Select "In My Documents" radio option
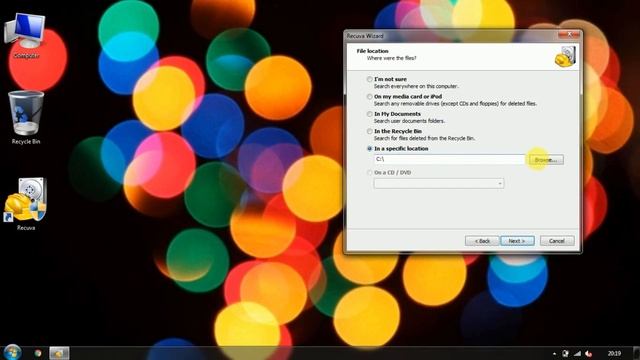 pos(369,114)
